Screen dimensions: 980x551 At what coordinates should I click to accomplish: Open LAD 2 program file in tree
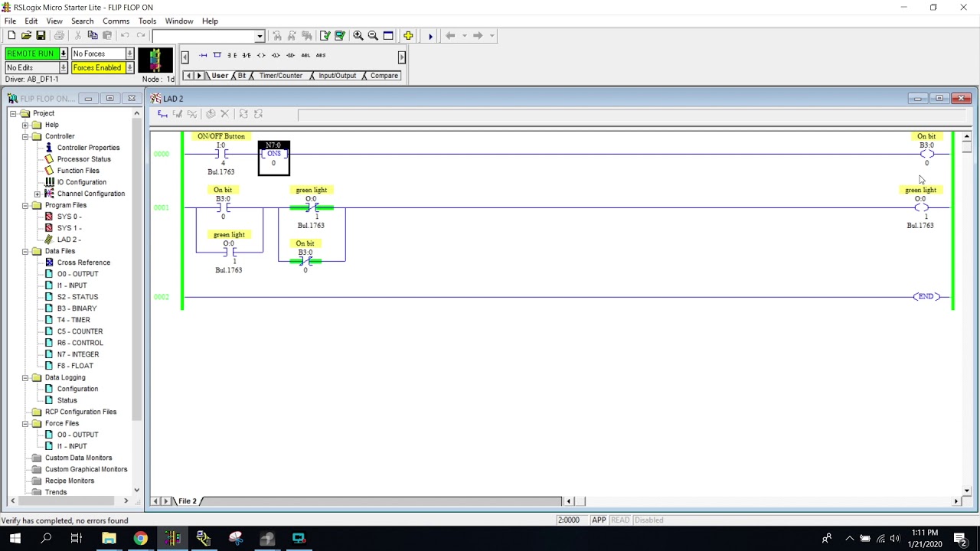click(69, 240)
